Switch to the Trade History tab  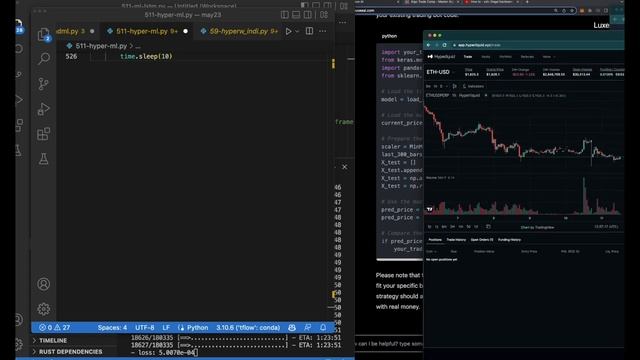pos(456,240)
